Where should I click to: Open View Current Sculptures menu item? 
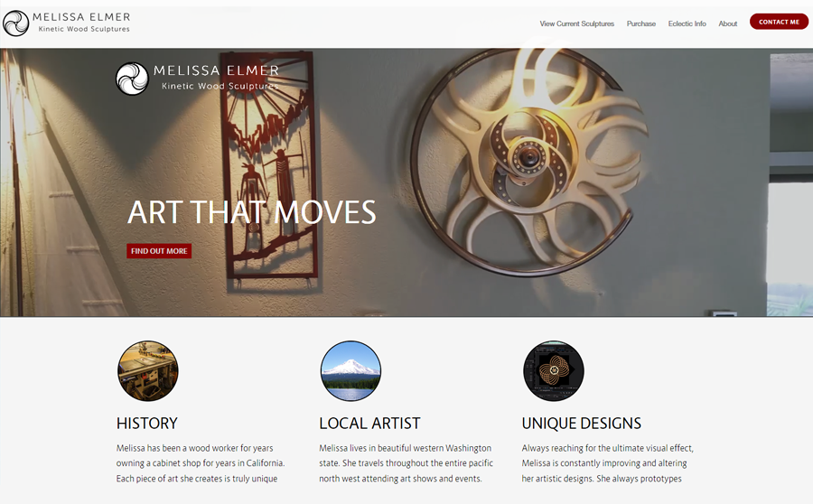[x=576, y=23]
